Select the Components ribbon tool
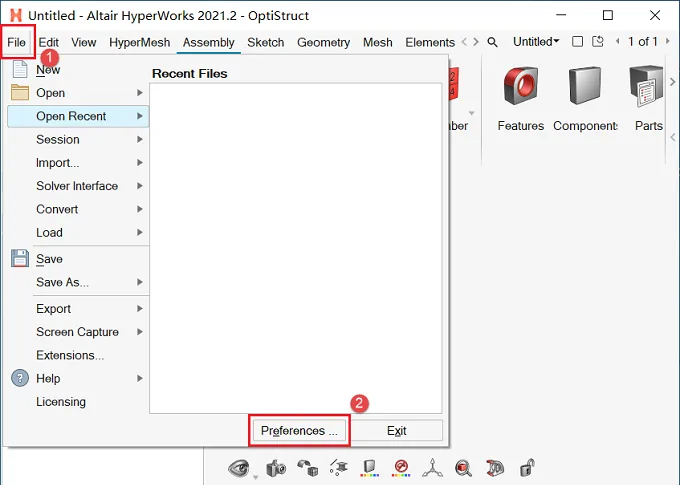The image size is (680, 485). (585, 99)
